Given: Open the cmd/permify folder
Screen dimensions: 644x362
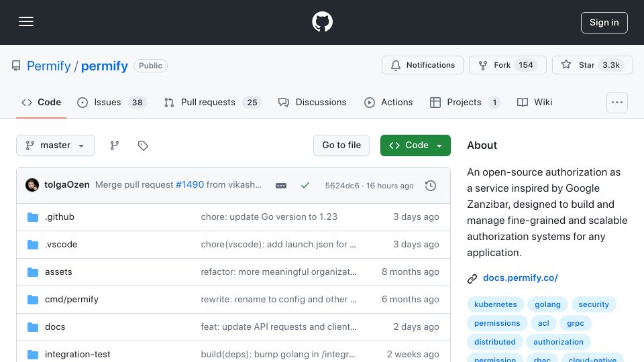Looking at the screenshot, I should (x=72, y=299).
